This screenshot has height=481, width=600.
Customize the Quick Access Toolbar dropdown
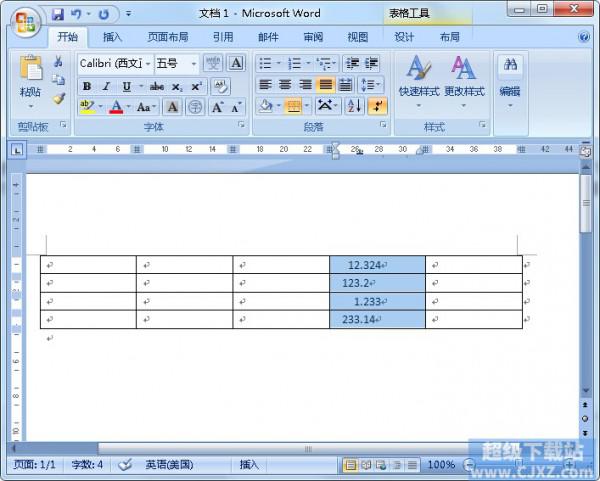(128, 14)
